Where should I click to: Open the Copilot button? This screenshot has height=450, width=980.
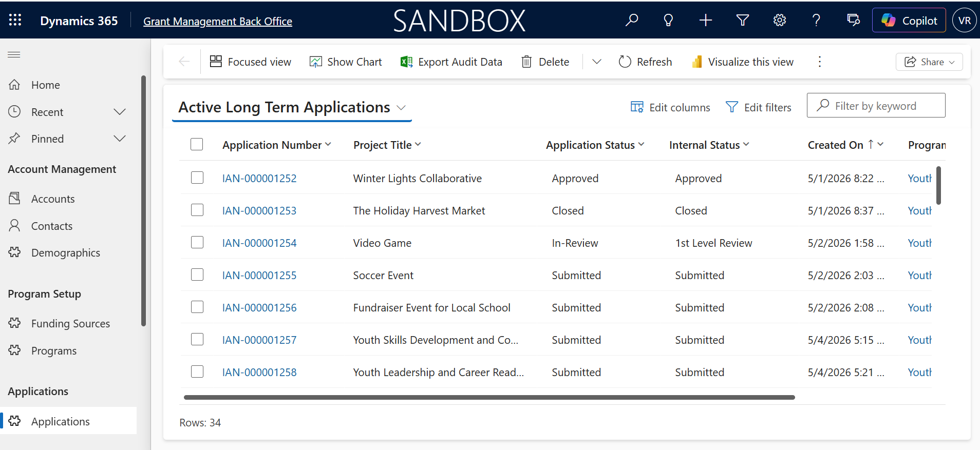tap(909, 20)
